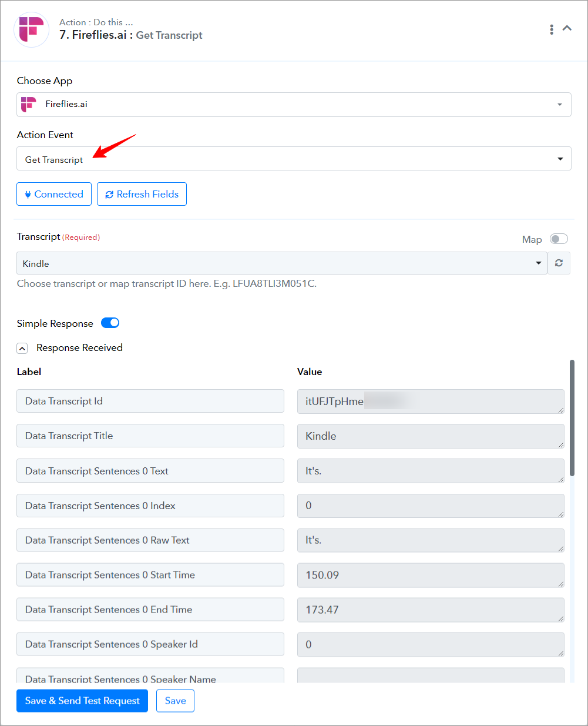Click the Sentences 0 Speaker Id label field
The height and width of the screenshot is (726, 588).
(x=150, y=644)
